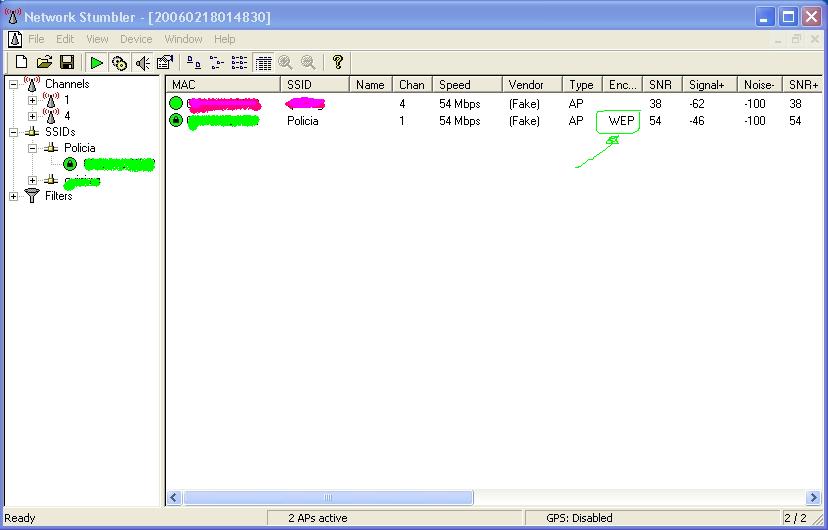
Task: Sort by the Vendor column header
Action: (532, 84)
